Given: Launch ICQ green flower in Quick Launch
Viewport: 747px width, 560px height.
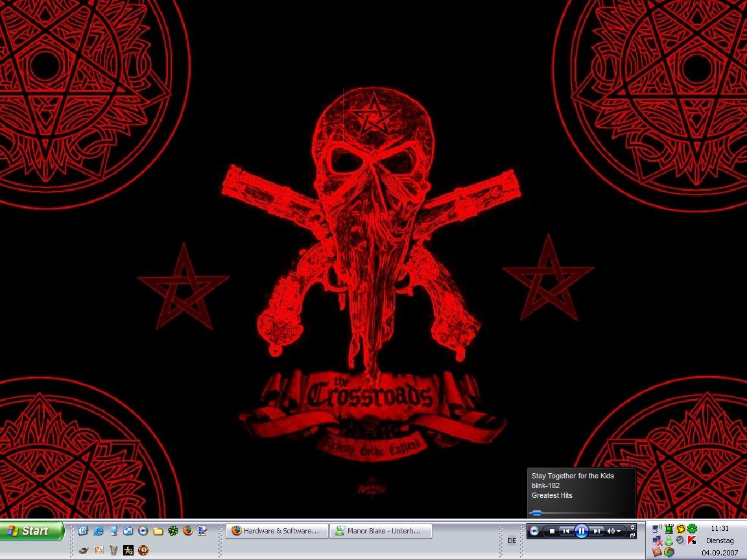Looking at the screenshot, I should point(172,531).
